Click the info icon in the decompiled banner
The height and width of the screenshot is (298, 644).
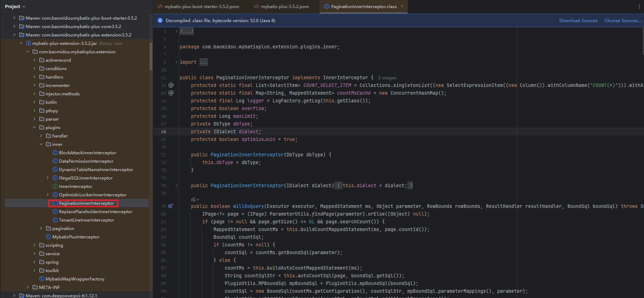(x=160, y=21)
